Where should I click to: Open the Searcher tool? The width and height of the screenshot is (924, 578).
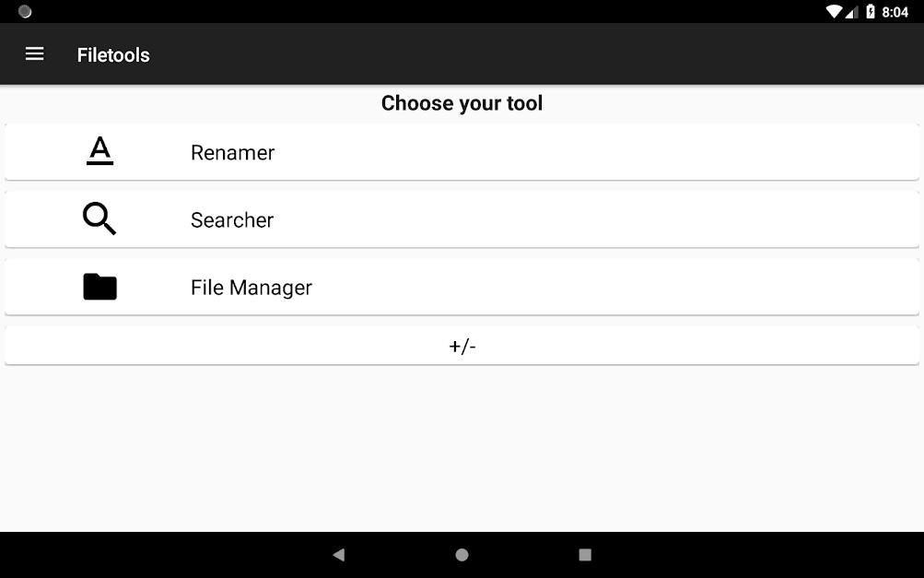coord(462,219)
